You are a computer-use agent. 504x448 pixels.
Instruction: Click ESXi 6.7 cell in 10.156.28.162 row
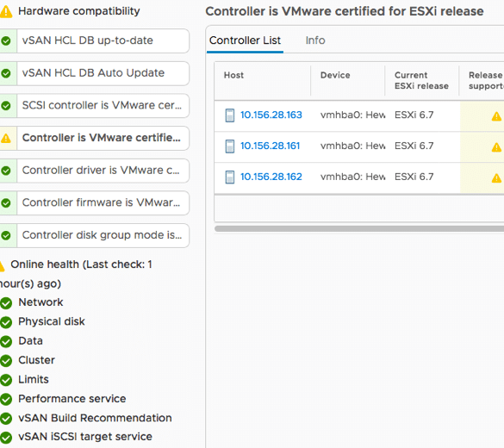414,177
